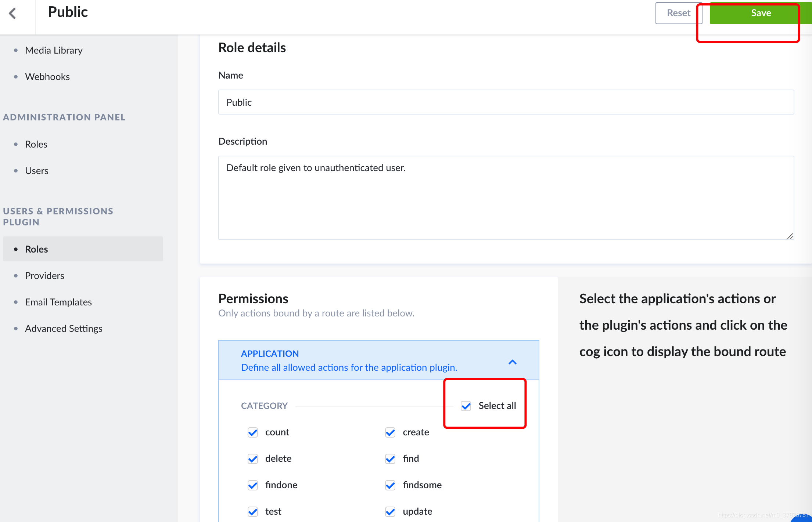This screenshot has width=812, height=522.
Task: Toggle the delete permission checkbox
Action: [253, 458]
